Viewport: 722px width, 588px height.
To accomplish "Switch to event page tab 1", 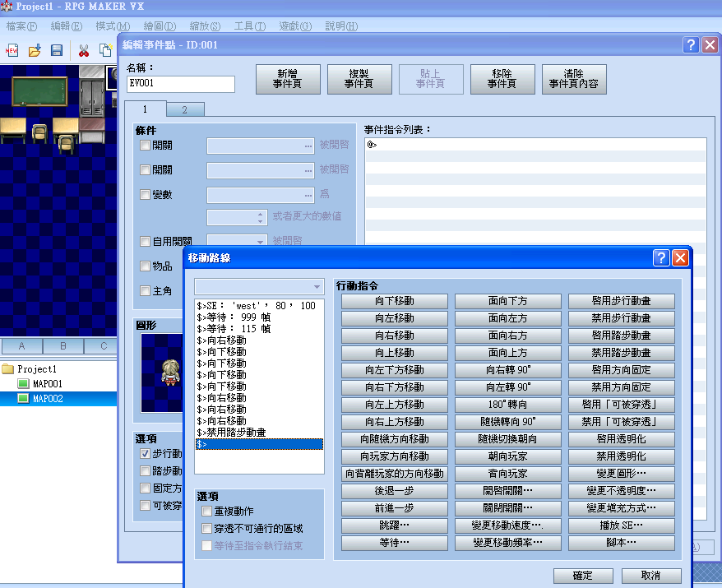I will click(x=145, y=109).
